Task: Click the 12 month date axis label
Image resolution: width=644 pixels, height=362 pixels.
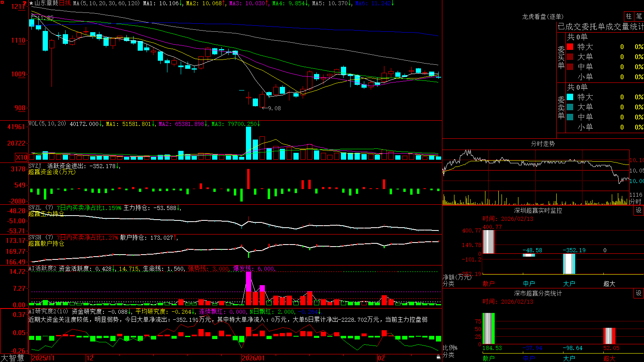Action: tap(90, 358)
